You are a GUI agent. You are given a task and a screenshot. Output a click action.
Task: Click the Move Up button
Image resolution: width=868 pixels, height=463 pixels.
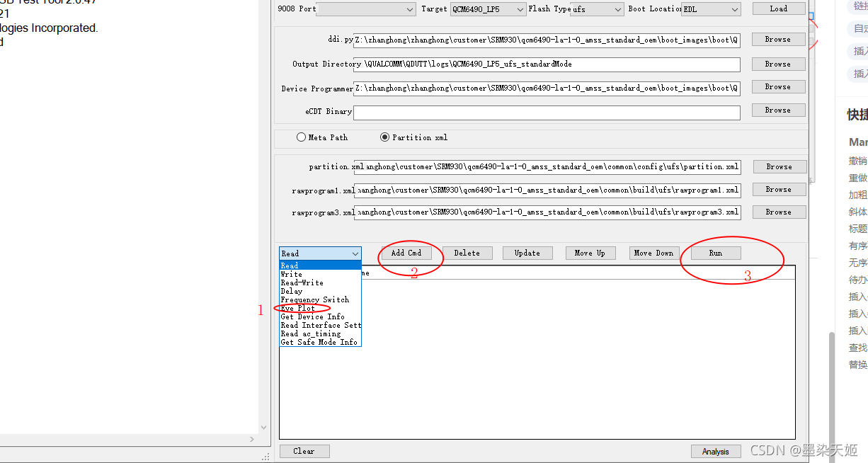(x=590, y=253)
